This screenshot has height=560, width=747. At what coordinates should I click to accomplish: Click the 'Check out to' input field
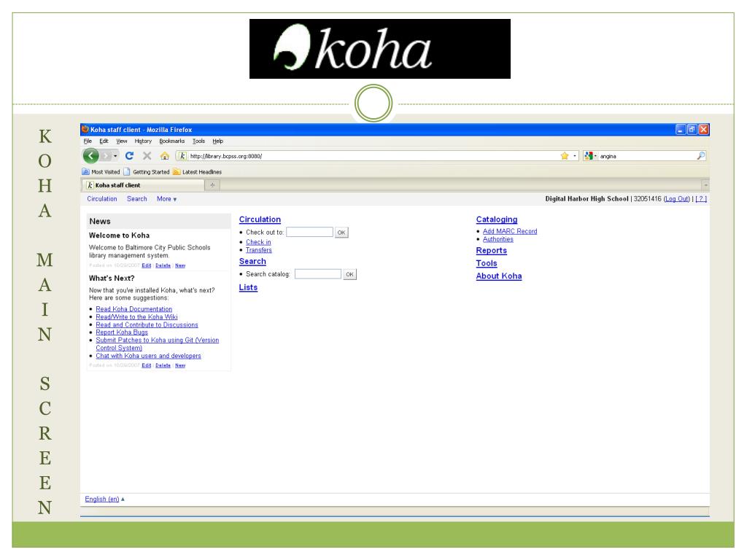click(x=309, y=233)
